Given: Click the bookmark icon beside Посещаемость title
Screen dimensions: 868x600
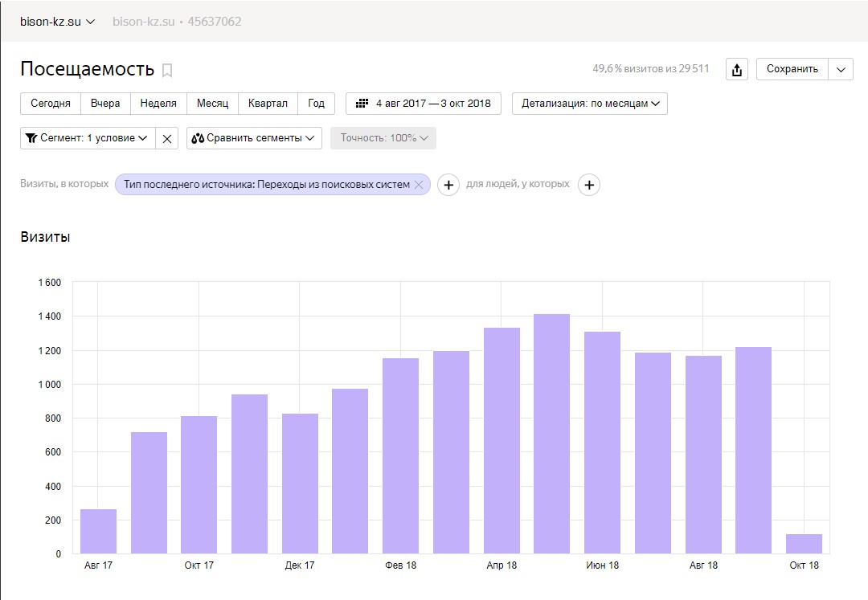Looking at the screenshot, I should [167, 70].
